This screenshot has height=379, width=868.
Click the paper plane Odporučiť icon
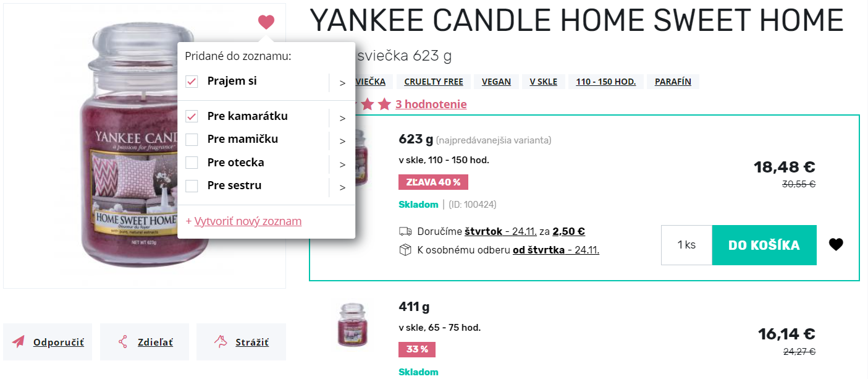(x=19, y=342)
